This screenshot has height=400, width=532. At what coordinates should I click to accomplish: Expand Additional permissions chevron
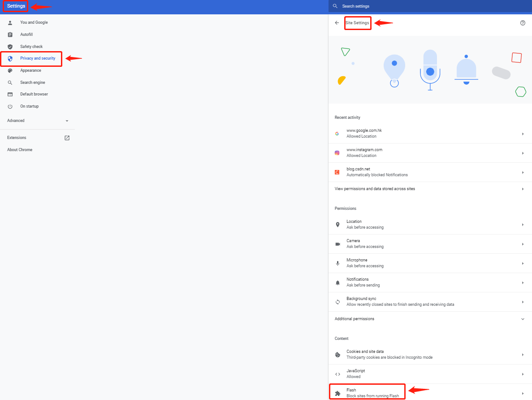(523, 319)
